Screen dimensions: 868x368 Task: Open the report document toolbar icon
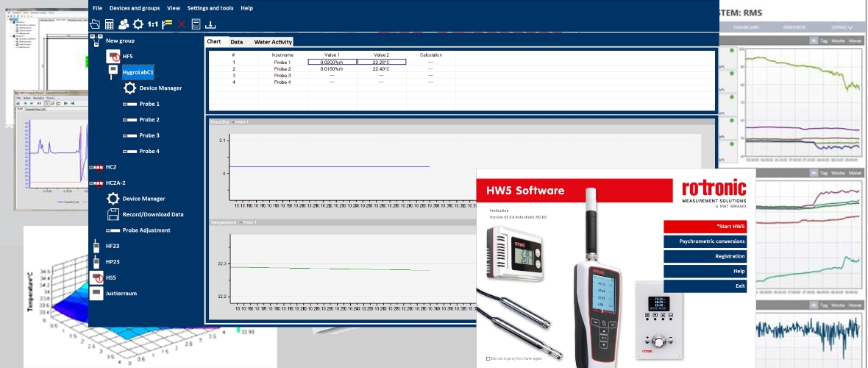[196, 24]
